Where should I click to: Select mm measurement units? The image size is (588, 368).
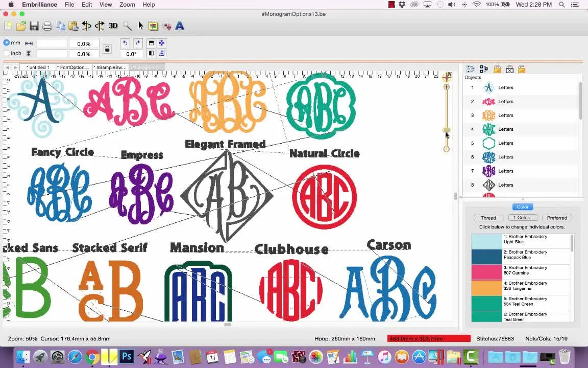[6, 43]
